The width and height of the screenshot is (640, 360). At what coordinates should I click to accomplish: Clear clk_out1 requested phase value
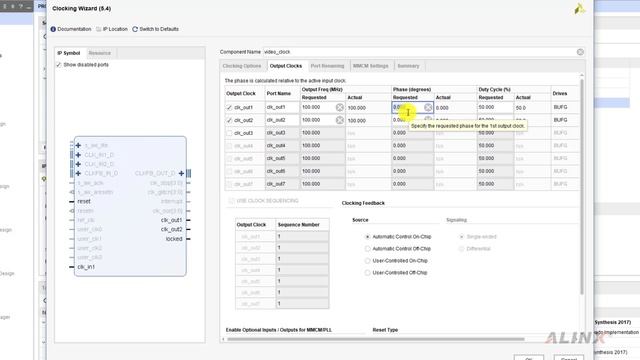pyautogui.click(x=428, y=107)
